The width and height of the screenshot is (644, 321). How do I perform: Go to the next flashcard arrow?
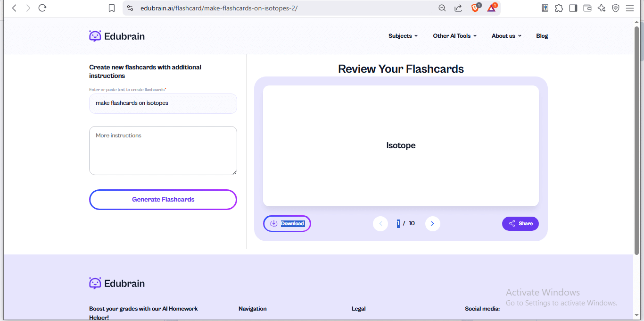point(432,224)
